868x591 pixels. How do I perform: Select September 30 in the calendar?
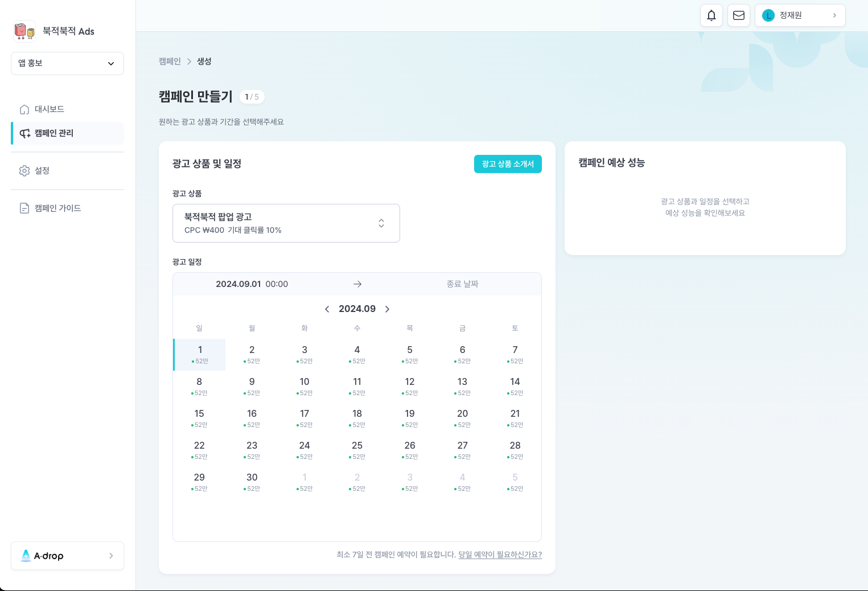pos(252,482)
